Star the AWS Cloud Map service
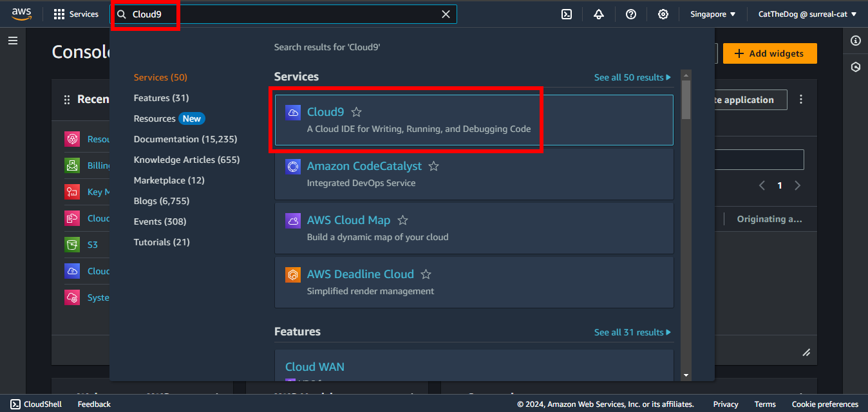 point(402,220)
